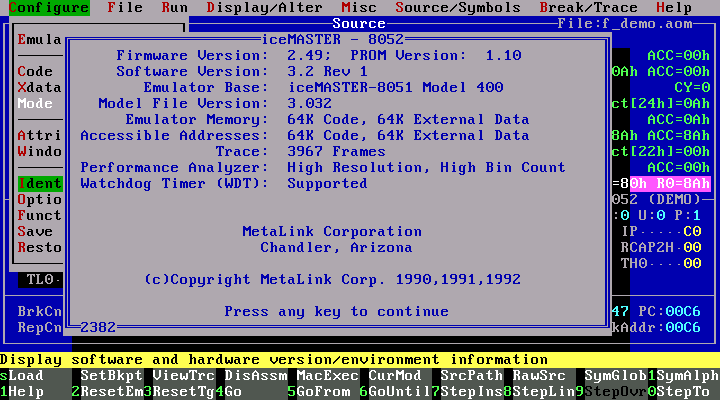The width and height of the screenshot is (720, 400).
Task: Open the Help menu
Action: [674, 8]
